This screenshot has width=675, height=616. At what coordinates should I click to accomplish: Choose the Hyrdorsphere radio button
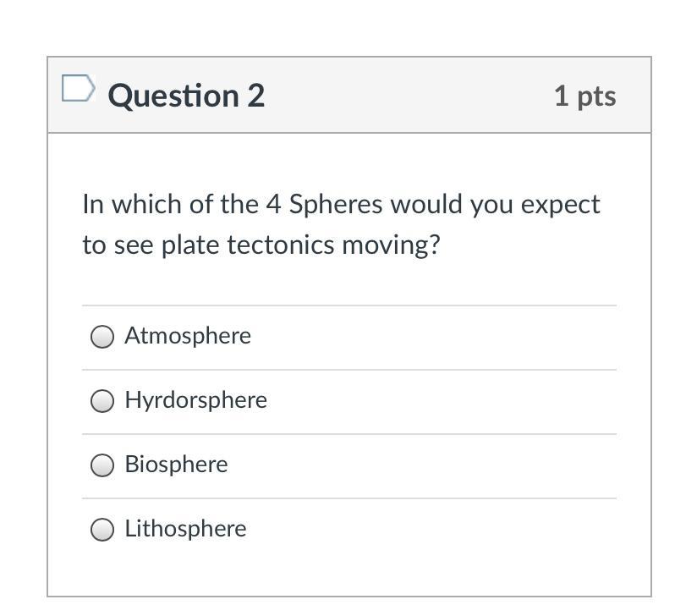[102, 401]
